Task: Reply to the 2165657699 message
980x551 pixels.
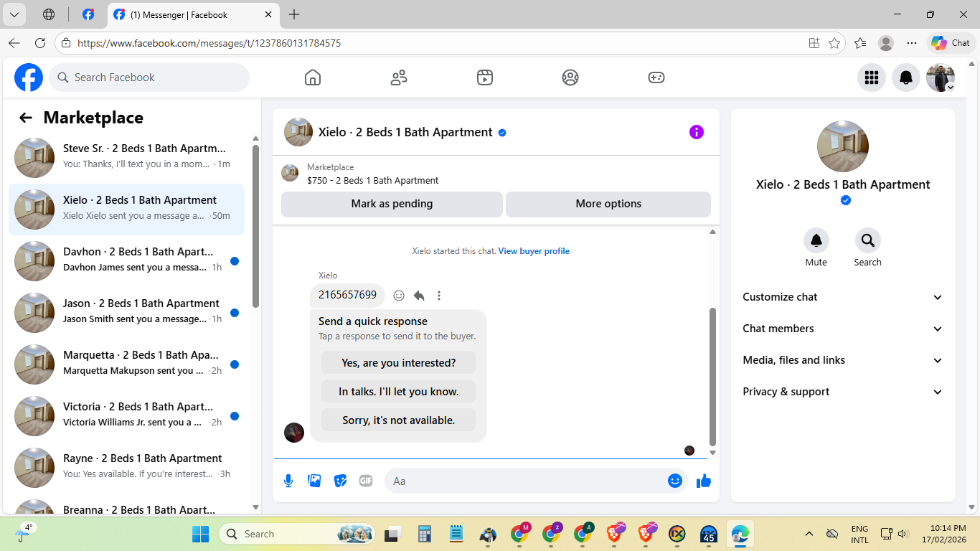Action: pos(419,296)
